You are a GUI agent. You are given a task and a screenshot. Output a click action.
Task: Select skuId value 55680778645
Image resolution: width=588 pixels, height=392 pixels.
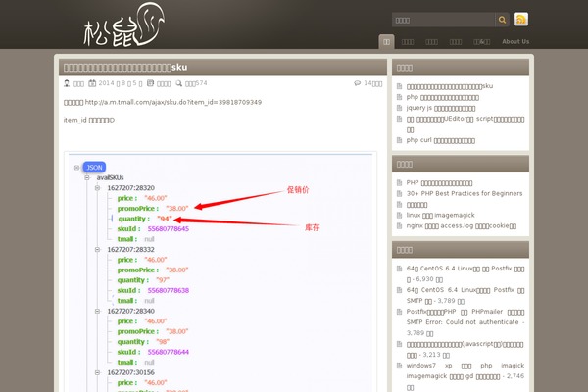(x=169, y=228)
